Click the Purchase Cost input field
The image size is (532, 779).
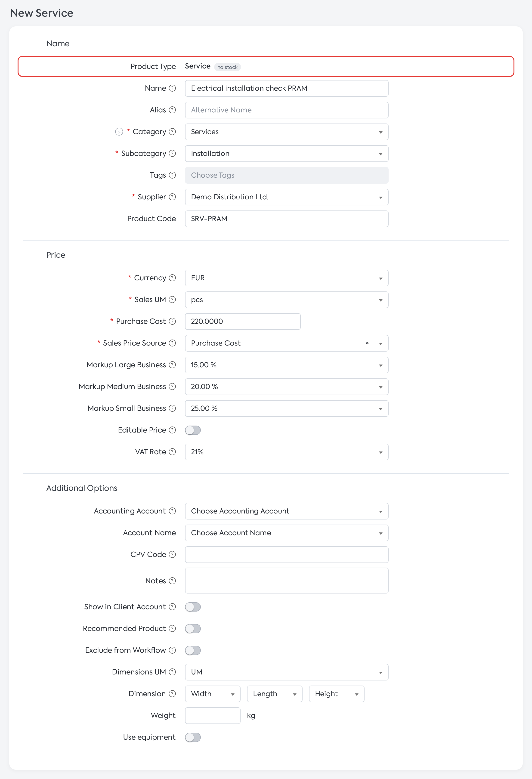243,321
